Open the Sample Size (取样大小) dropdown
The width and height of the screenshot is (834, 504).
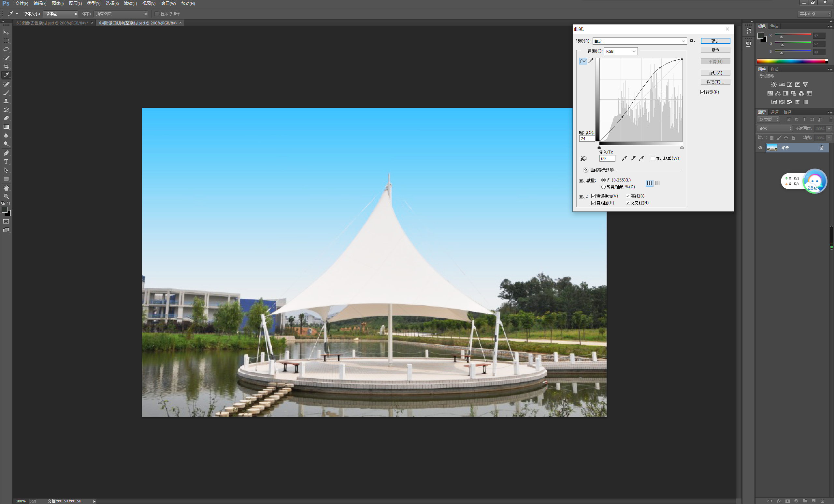[60, 14]
